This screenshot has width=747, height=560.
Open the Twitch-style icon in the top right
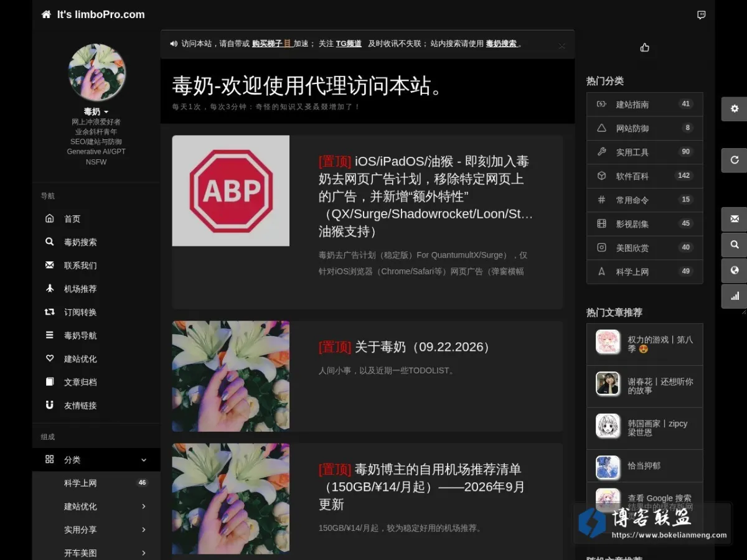tap(702, 15)
